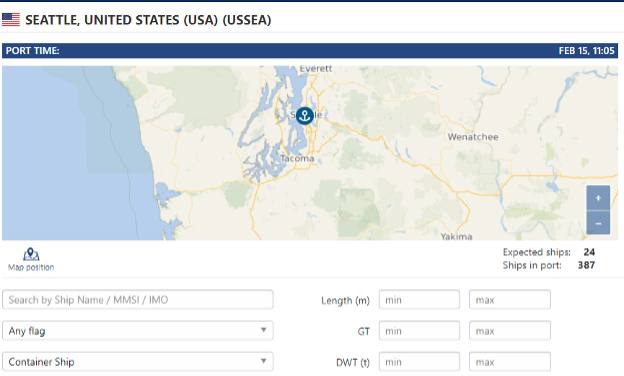Image resolution: width=624 pixels, height=376 pixels.
Task: Click the DWT max field
Action: [x=510, y=362]
